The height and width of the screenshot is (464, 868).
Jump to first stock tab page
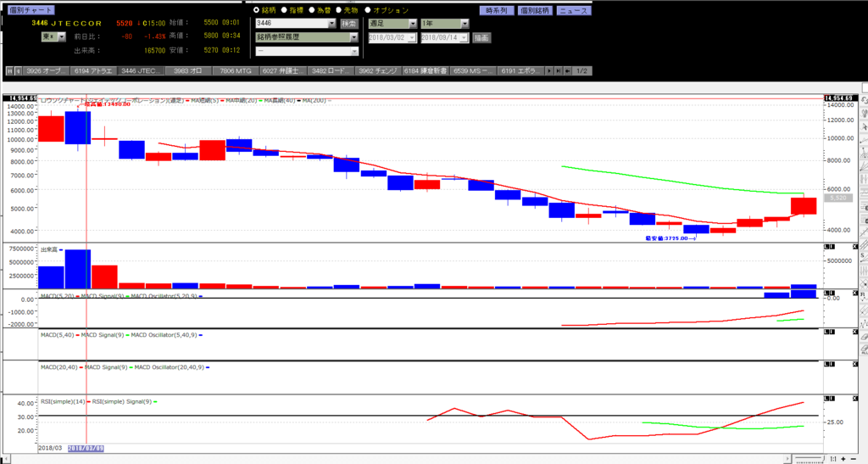(9, 71)
